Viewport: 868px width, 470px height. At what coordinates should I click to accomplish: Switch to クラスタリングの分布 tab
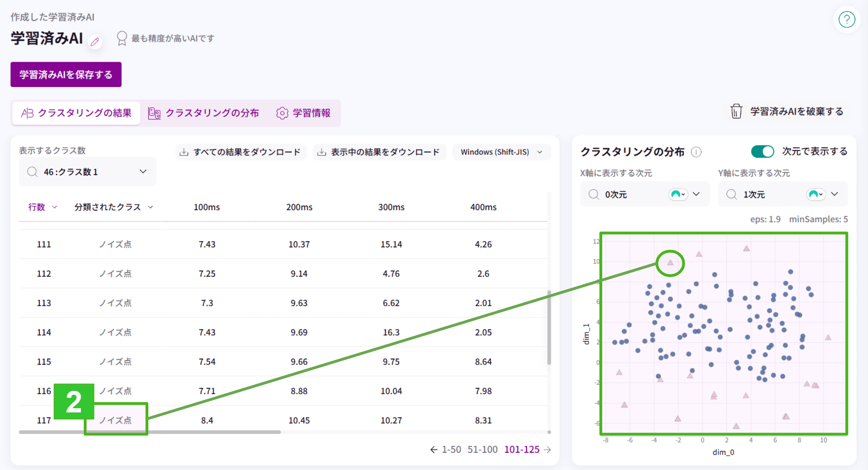(x=204, y=113)
